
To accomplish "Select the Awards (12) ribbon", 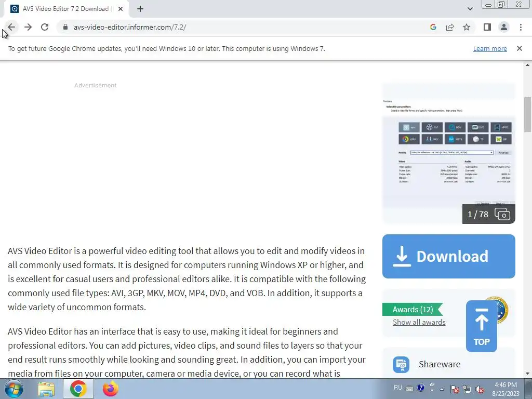I will (x=413, y=310).
